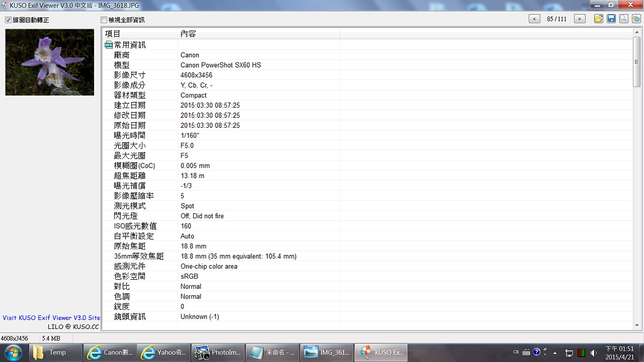Click the Spot metering mode value

point(187,206)
